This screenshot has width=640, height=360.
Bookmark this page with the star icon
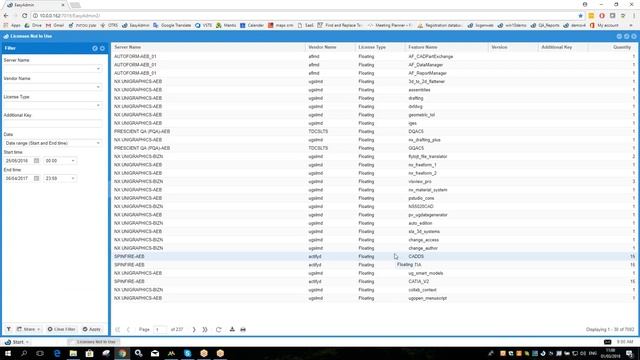[x=580, y=16]
